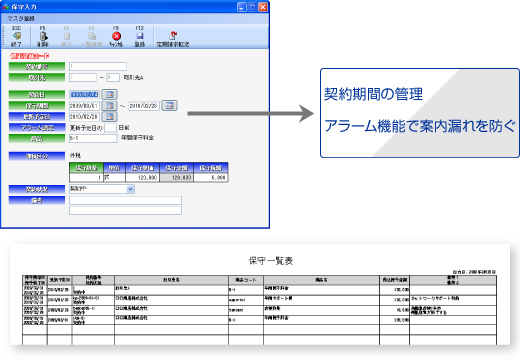Image resolution: width=520 pixels, height=360 pixels.
Task: Click the 保守期間 end date field
Action: pos(144,106)
